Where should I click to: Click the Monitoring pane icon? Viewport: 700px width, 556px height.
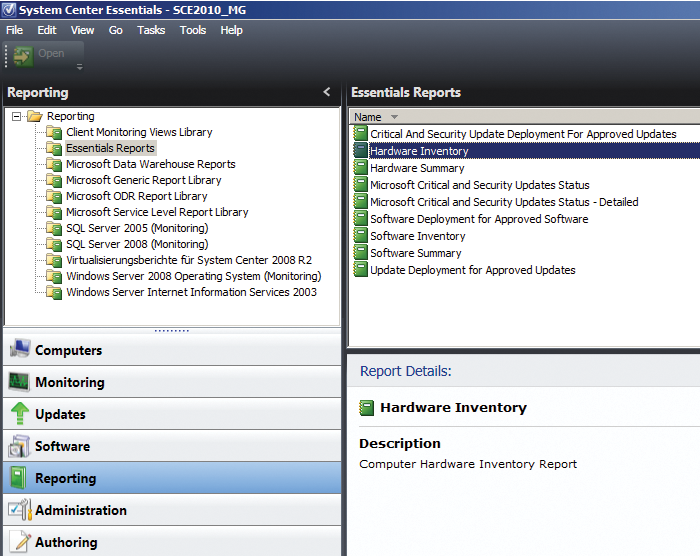coord(20,382)
